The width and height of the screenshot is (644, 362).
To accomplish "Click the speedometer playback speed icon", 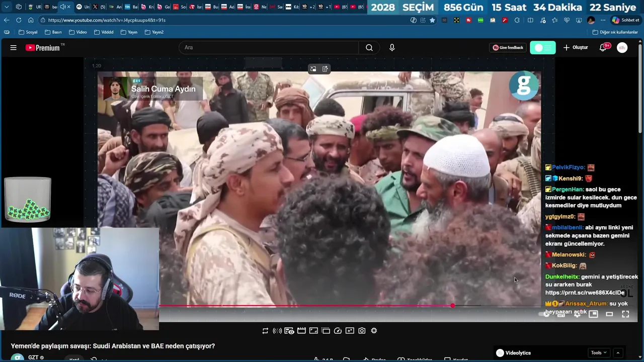I will point(338,330).
